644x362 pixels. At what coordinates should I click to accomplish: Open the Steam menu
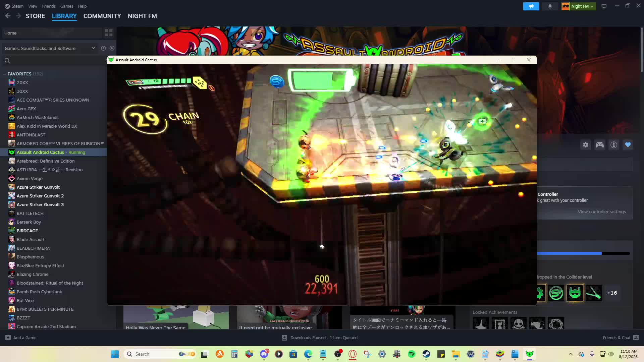[14, 6]
